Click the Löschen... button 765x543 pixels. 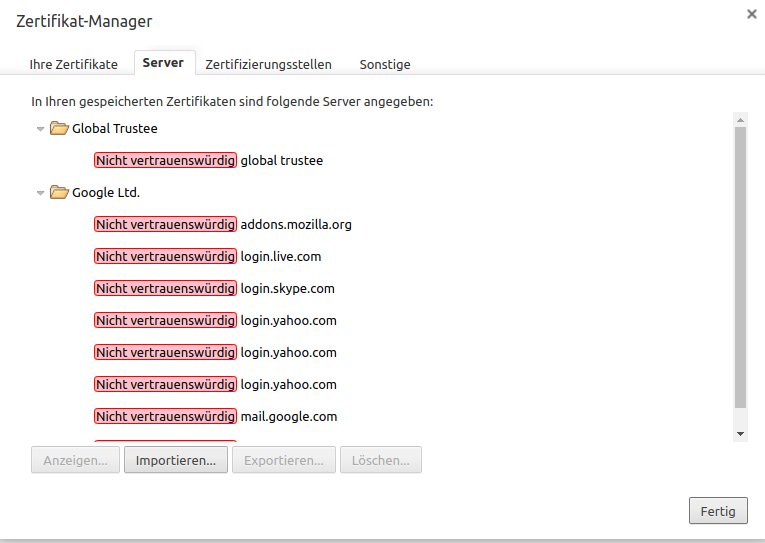(381, 460)
